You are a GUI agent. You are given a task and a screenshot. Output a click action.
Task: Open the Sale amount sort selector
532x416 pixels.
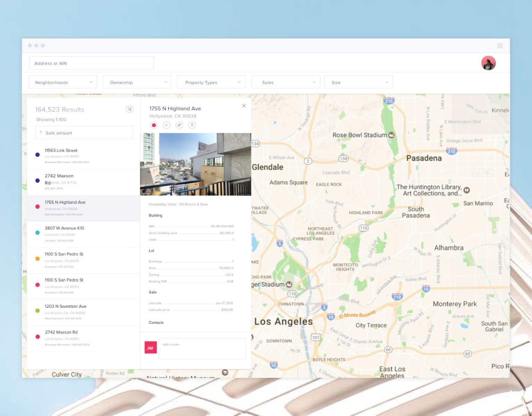coord(84,133)
